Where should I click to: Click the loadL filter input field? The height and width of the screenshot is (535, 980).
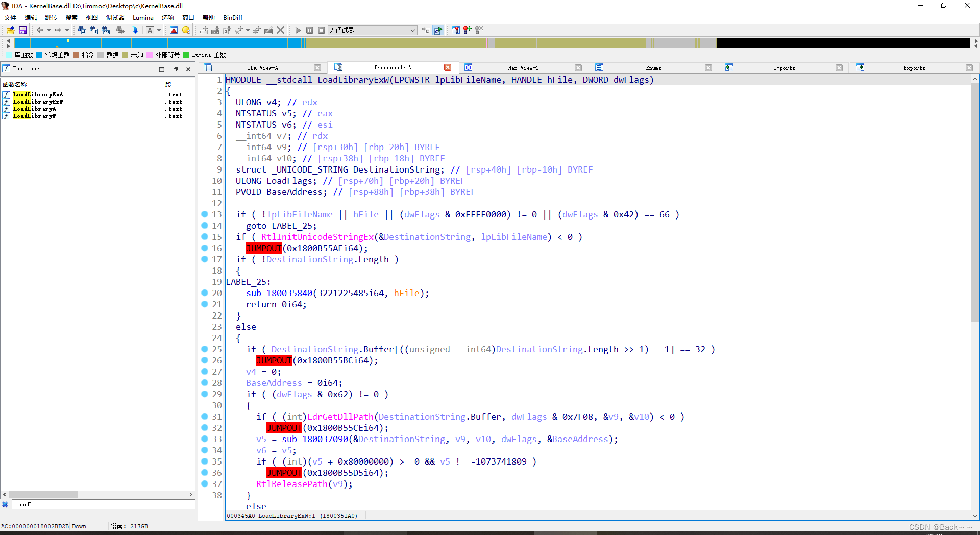(x=104, y=504)
